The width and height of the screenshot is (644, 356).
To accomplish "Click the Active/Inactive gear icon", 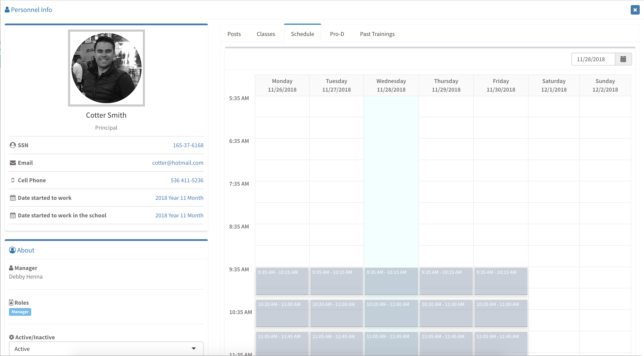I will click(x=12, y=337).
